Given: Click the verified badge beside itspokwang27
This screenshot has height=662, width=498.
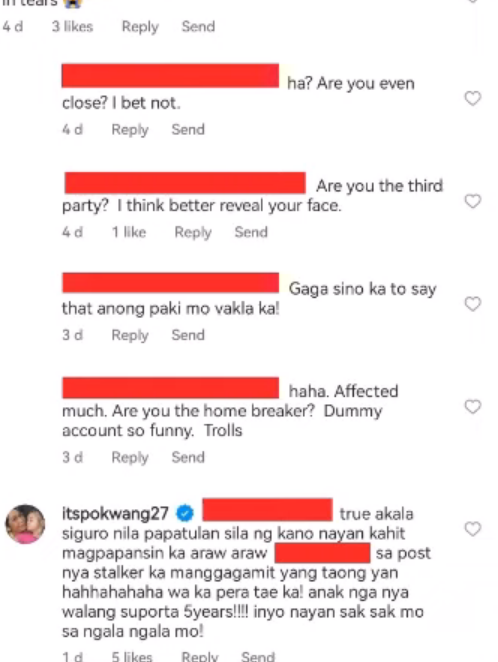Looking at the screenshot, I should coord(185,513).
